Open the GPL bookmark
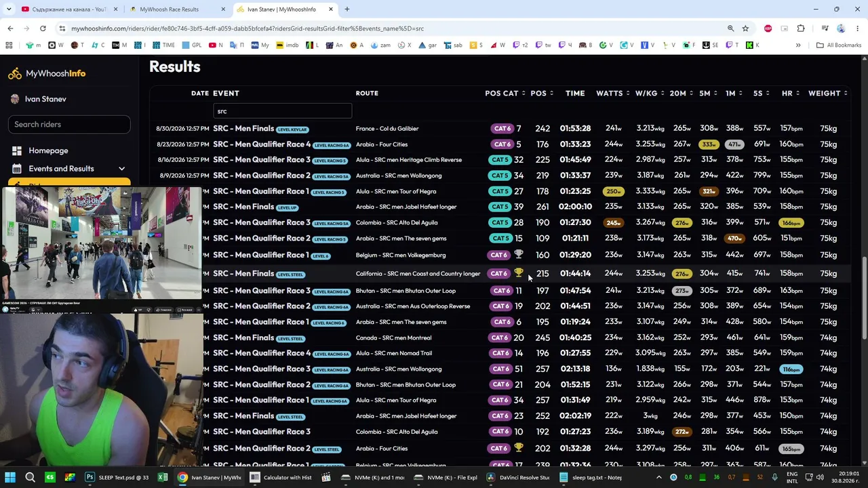Viewport: 868px width, 488px height. point(192,45)
